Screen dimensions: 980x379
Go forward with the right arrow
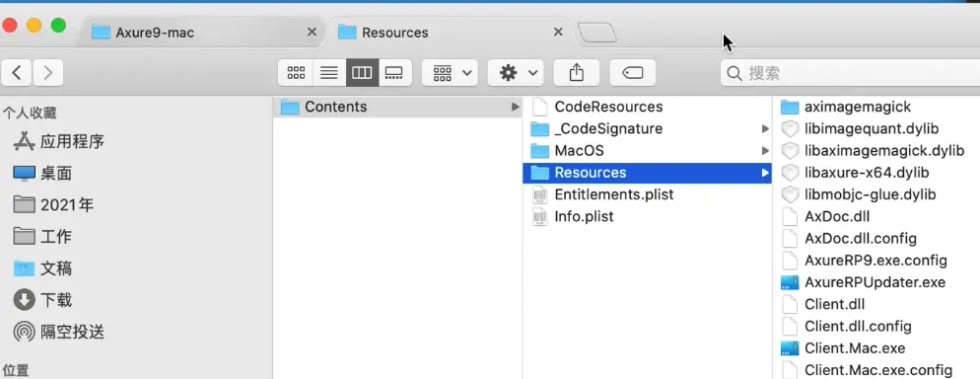point(47,73)
